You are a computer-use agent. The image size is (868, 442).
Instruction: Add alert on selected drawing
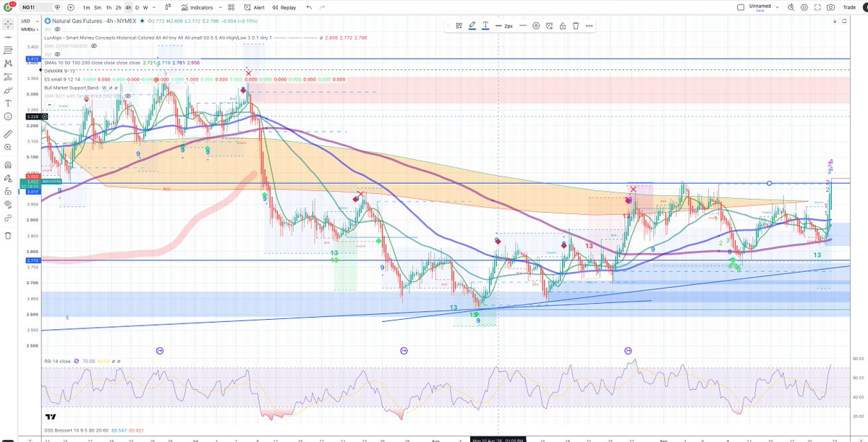coord(550,25)
